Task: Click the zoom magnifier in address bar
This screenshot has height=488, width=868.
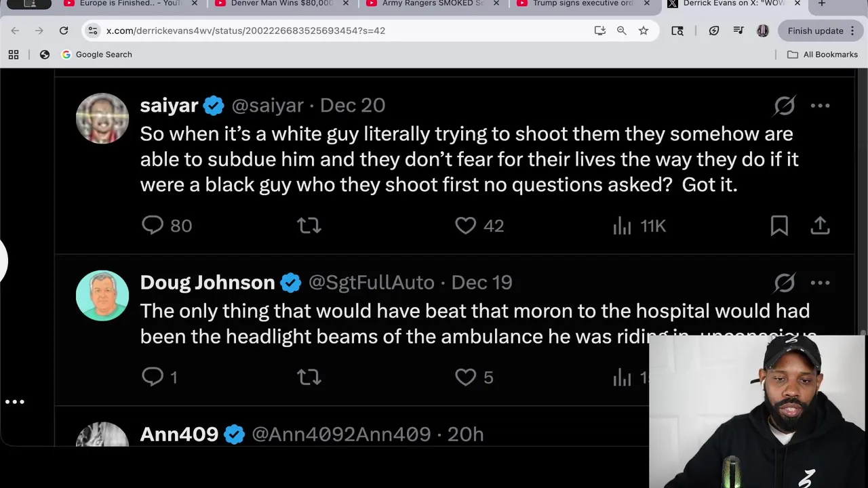Action: (x=621, y=30)
